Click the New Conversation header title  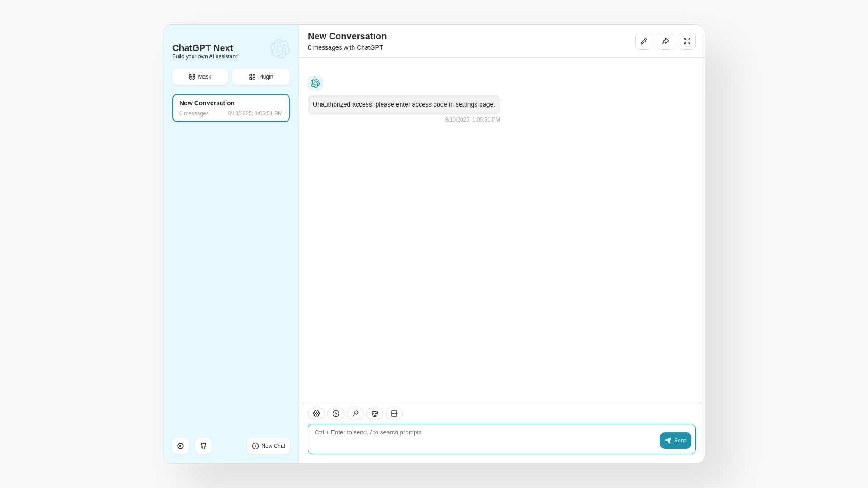pyautogui.click(x=347, y=36)
